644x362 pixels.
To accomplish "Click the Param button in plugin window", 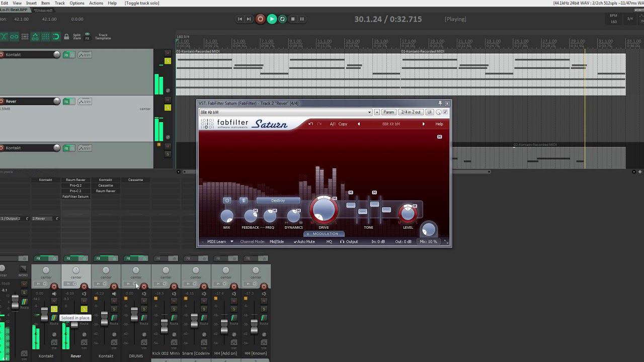I will [x=388, y=112].
